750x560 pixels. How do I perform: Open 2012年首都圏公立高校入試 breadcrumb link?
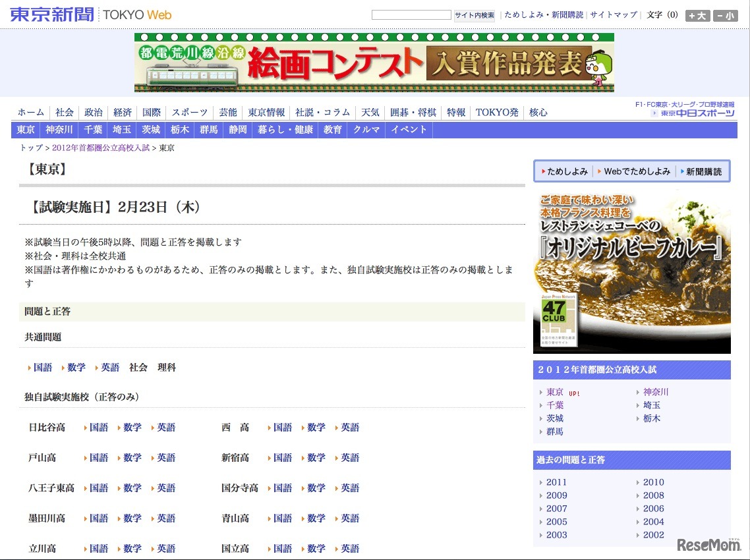point(101,148)
